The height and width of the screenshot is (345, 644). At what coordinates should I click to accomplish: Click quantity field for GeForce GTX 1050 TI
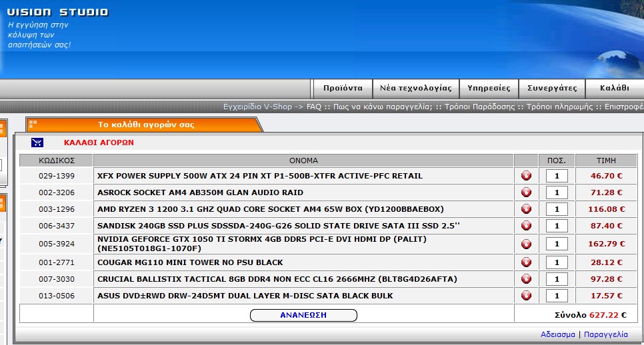point(557,244)
